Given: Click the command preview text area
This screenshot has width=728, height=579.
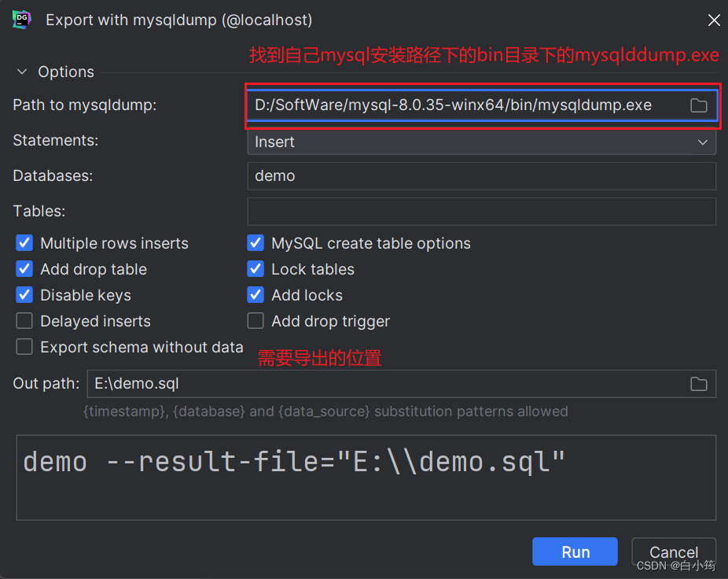Looking at the screenshot, I should (366, 478).
